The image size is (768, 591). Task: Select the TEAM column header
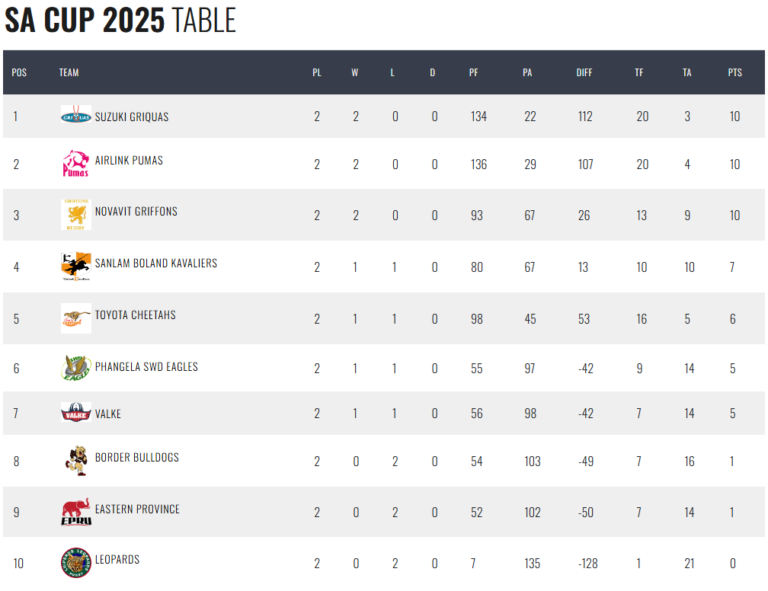coord(69,72)
